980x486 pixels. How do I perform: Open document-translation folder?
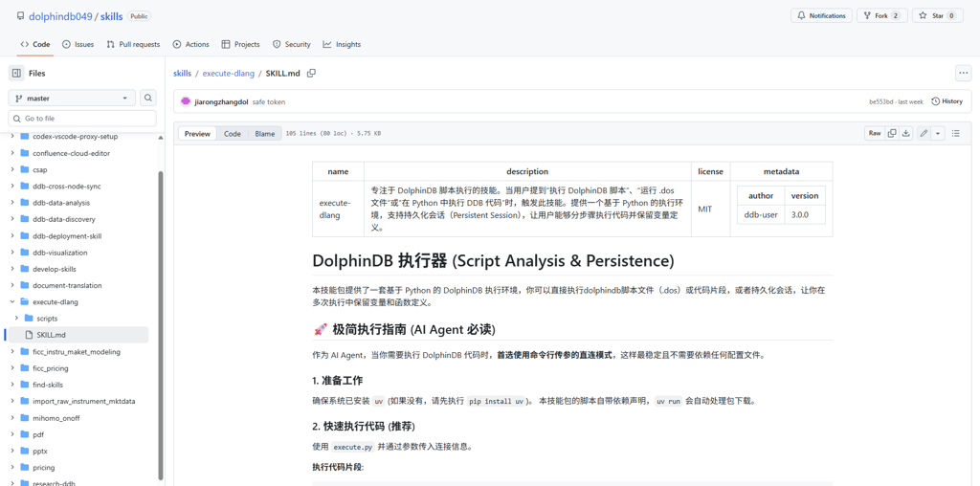pyautogui.click(x=67, y=285)
